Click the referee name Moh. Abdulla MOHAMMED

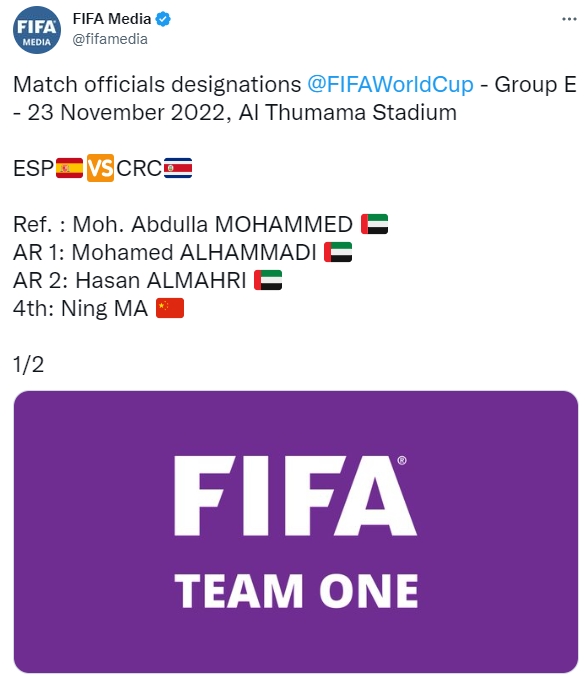tap(212, 225)
